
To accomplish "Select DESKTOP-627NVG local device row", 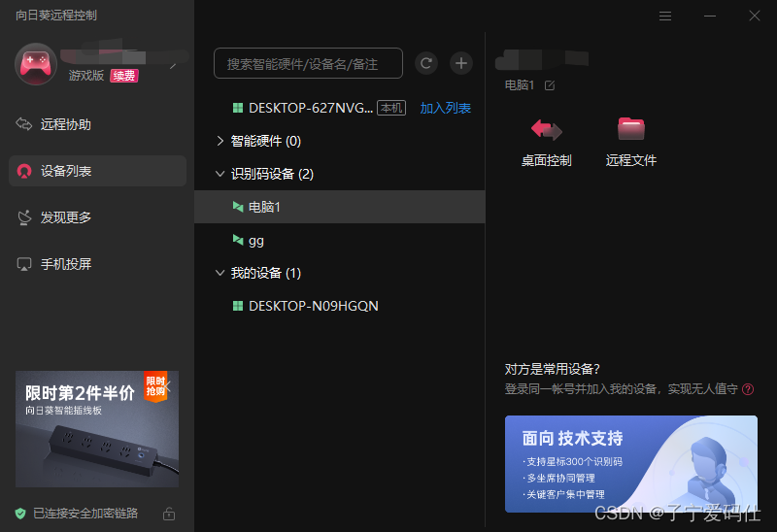I will (x=339, y=108).
